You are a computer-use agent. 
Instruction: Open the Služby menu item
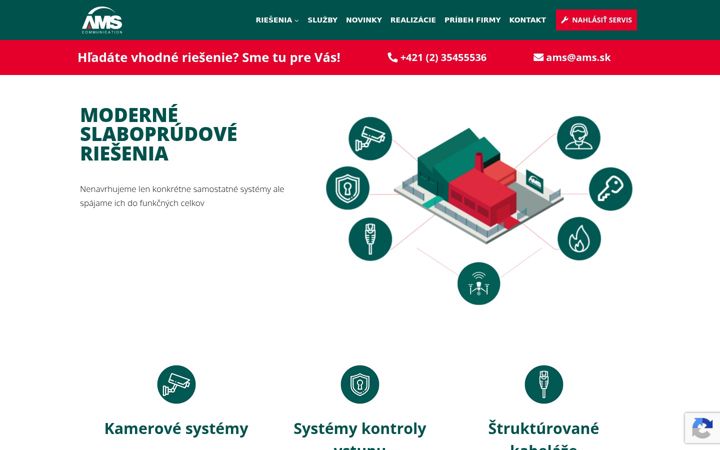322,20
